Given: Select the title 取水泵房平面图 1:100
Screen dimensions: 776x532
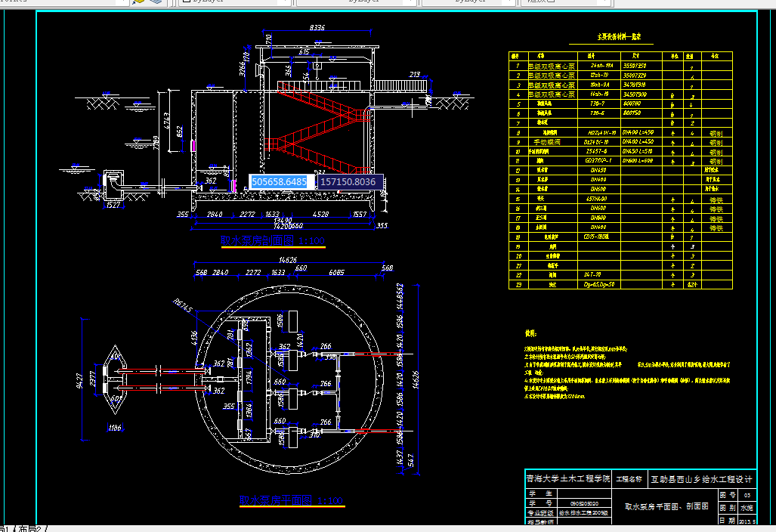Looking at the screenshot, I should click(291, 500).
